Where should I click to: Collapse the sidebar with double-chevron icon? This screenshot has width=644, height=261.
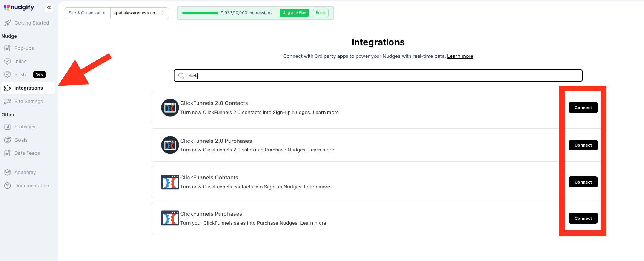click(49, 8)
